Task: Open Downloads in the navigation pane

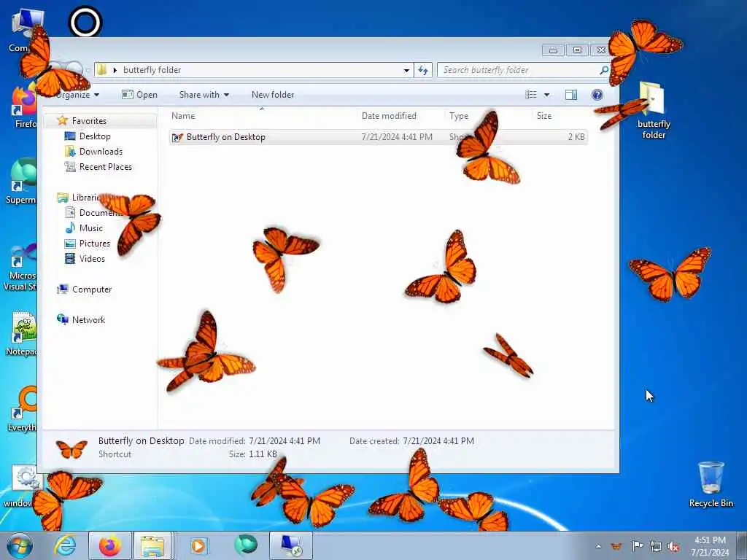Action: [101, 152]
